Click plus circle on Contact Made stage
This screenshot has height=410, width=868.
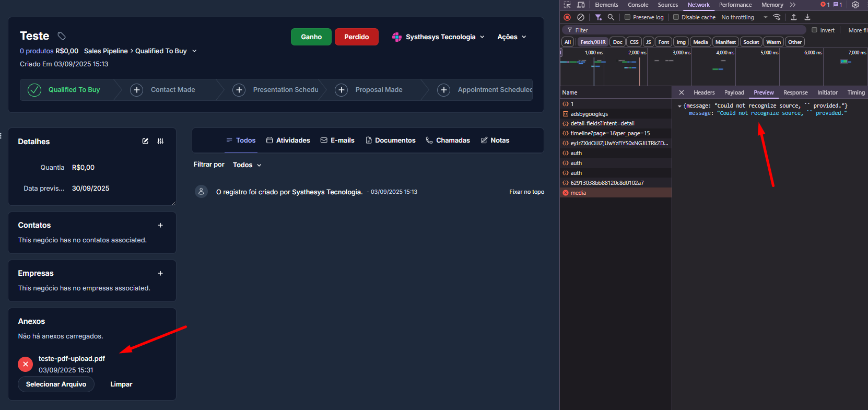click(x=137, y=90)
